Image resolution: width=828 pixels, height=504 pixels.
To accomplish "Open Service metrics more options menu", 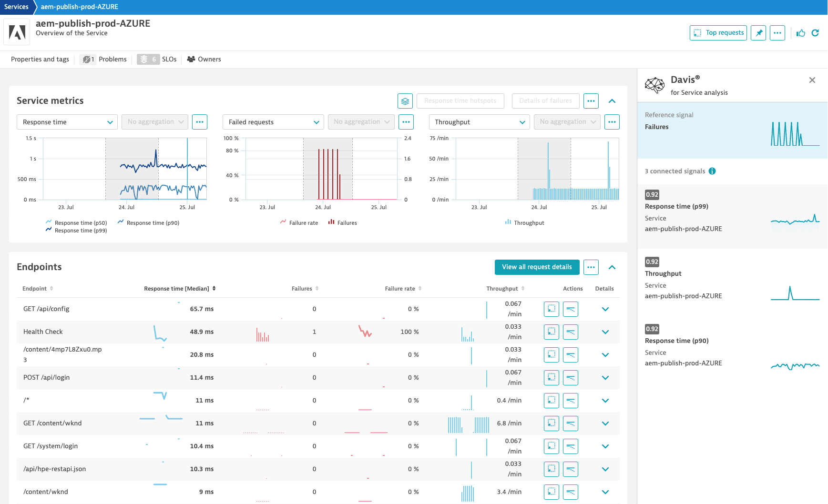I will [x=591, y=101].
